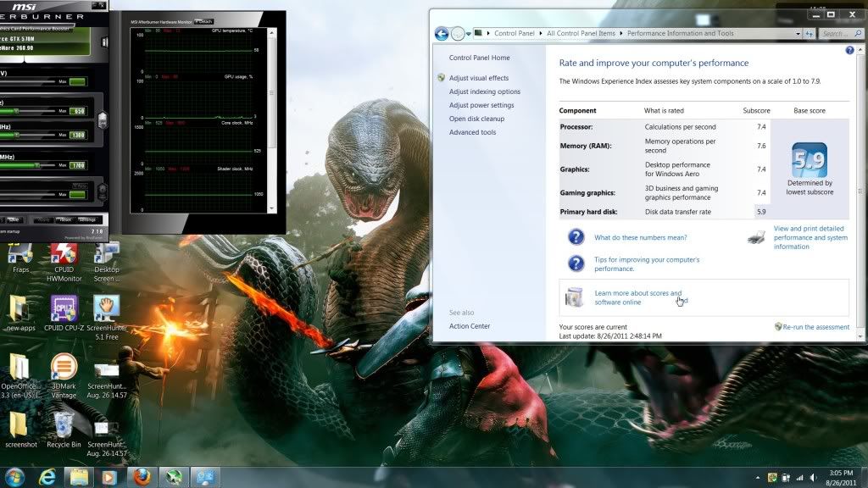This screenshot has width=868, height=488.
Task: Show hidden tray icons arrow
Action: [x=757, y=478]
